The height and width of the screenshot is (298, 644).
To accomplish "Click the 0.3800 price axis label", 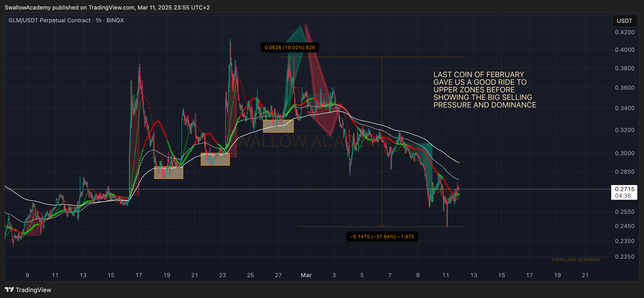I will (x=625, y=68).
